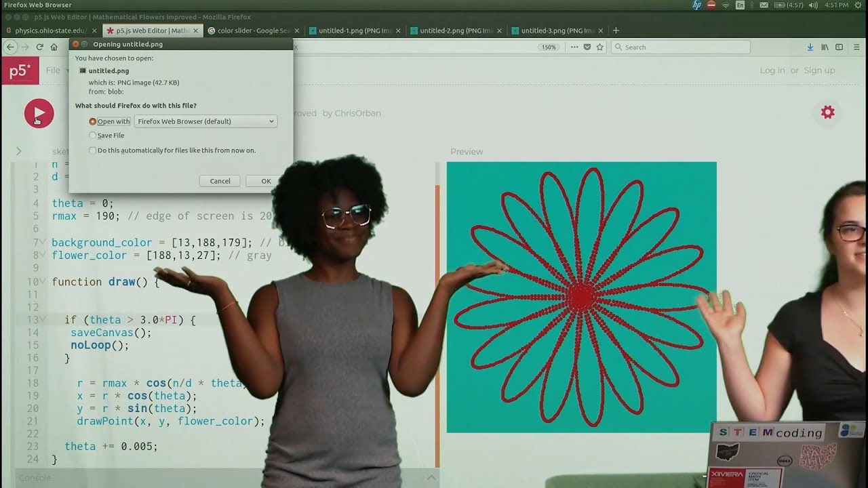Viewport: 868px width, 488px height.
Task: Select the 'Open with' radio button
Action: [x=93, y=122]
